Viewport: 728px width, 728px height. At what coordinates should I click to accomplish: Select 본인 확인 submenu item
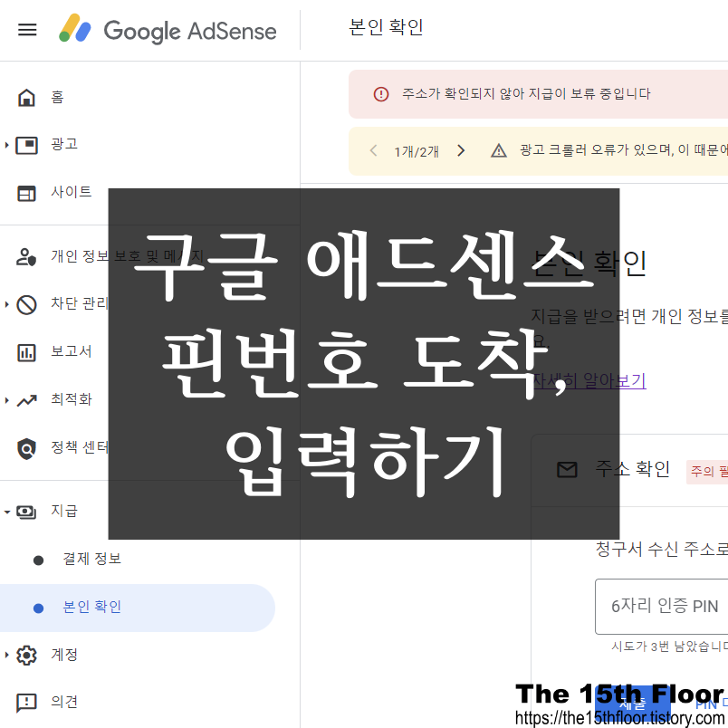(137, 608)
